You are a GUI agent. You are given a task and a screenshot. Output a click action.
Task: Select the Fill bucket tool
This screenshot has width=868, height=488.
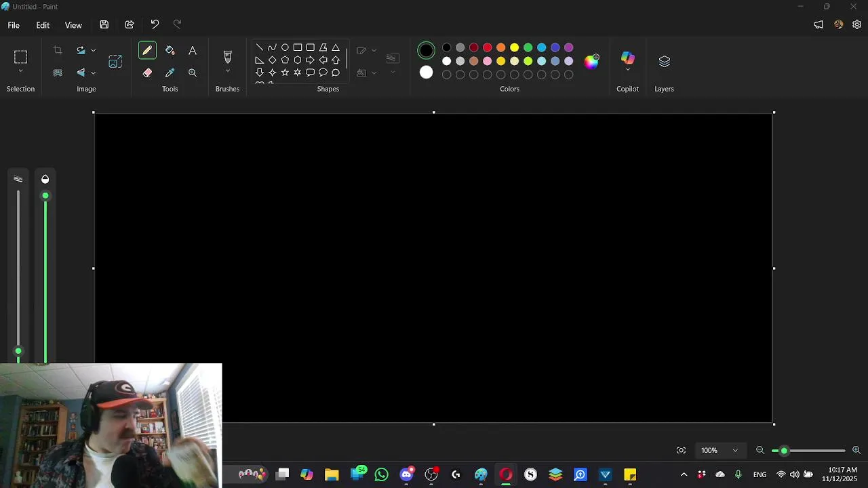click(x=170, y=51)
